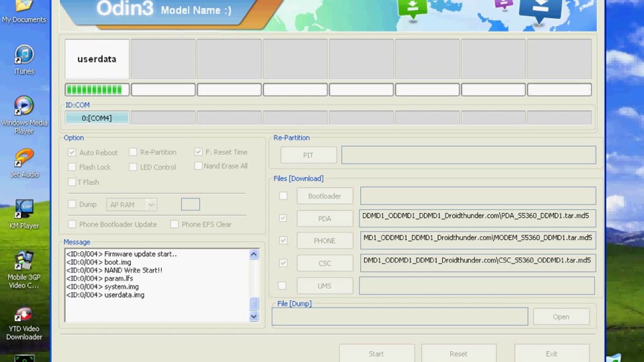This screenshot has width=644, height=362.
Task: Click the PIT button
Action: point(308,155)
